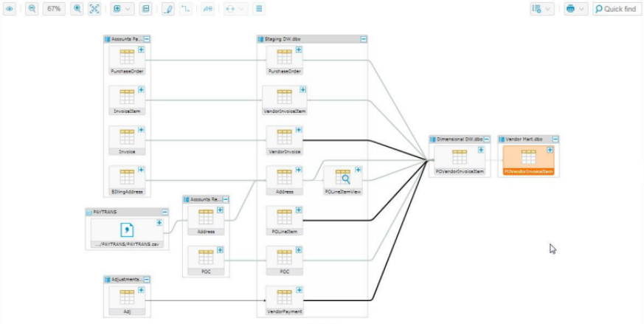The width and height of the screenshot is (644, 324).
Task: Click the orthogonal line routing icon
Action: click(x=186, y=9)
